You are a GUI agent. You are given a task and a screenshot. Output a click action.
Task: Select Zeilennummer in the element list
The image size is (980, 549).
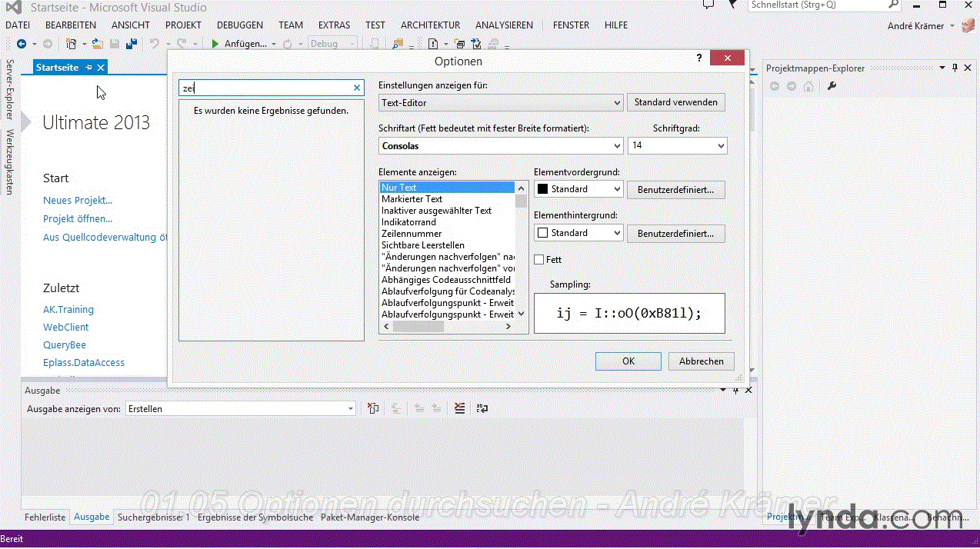click(x=412, y=234)
